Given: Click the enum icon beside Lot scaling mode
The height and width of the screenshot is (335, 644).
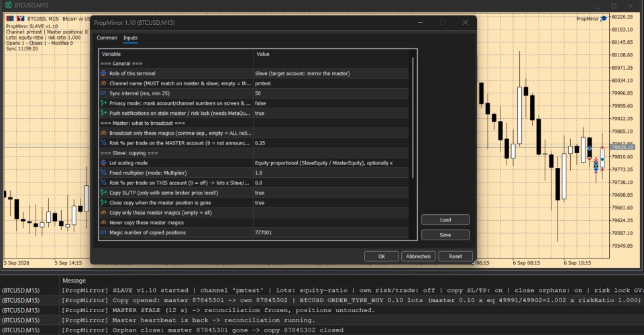Looking at the screenshot, I should point(103,162).
